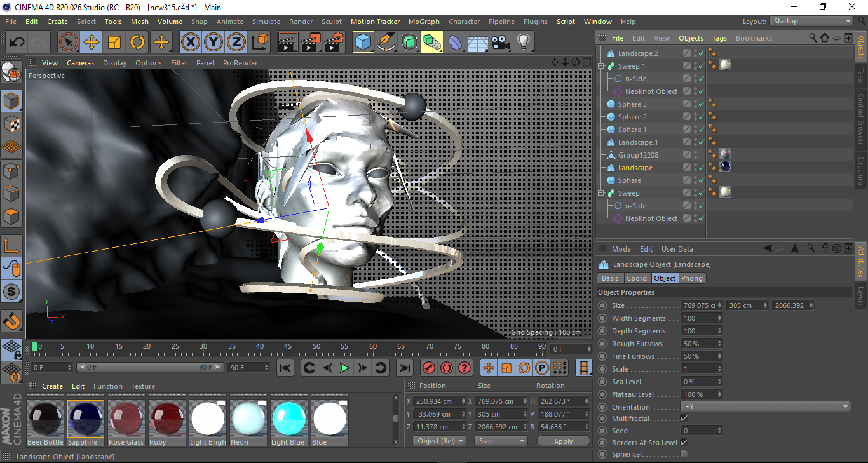The width and height of the screenshot is (868, 463).
Task: Play the animation forwards
Action: click(344, 368)
